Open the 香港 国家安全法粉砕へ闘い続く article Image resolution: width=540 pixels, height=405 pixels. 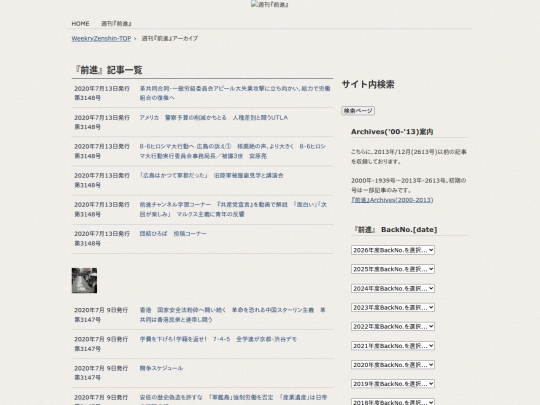(232, 315)
